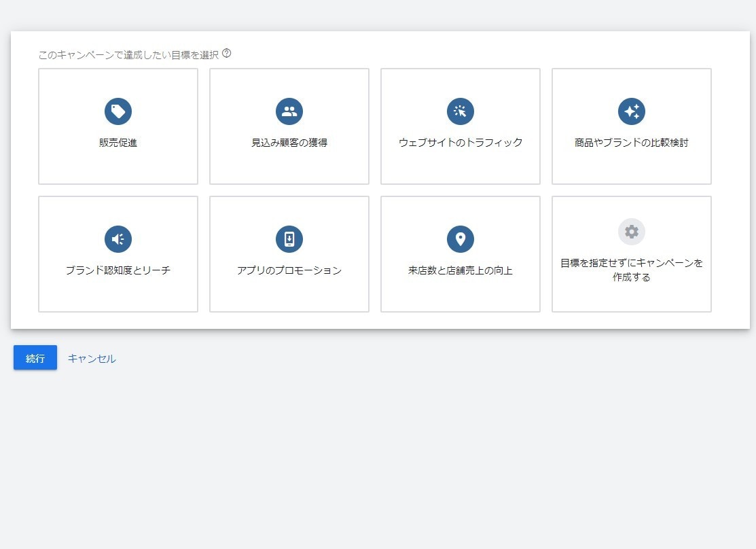Click the ウェブサイトのトラフィック cursor icon
The image size is (756, 549).
461,111
